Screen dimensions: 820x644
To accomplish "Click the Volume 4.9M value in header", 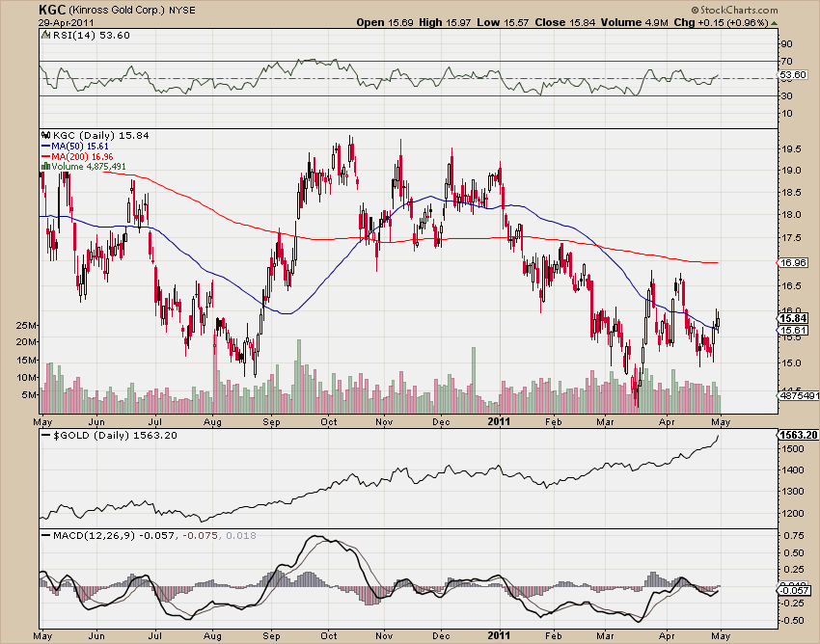I will (x=635, y=22).
